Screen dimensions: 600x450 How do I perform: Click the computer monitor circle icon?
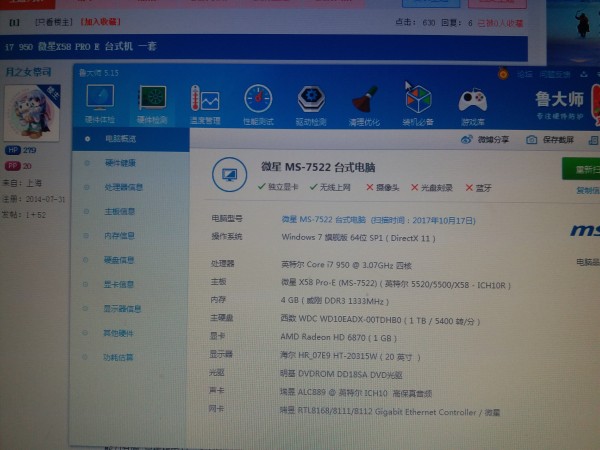tap(229, 174)
